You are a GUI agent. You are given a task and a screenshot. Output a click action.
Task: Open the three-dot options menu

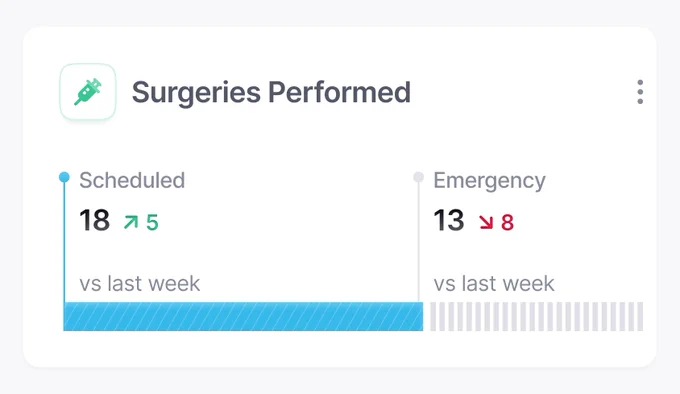click(x=640, y=92)
